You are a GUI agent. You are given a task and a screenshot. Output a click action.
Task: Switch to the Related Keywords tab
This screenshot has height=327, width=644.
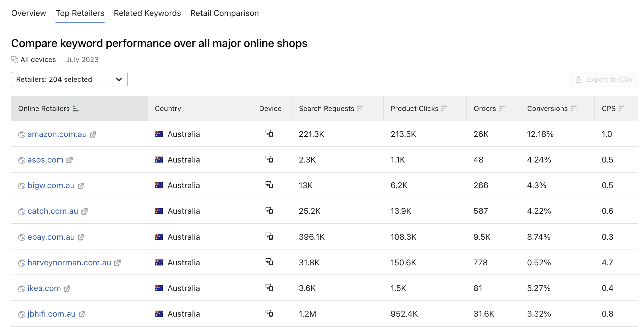click(x=147, y=13)
